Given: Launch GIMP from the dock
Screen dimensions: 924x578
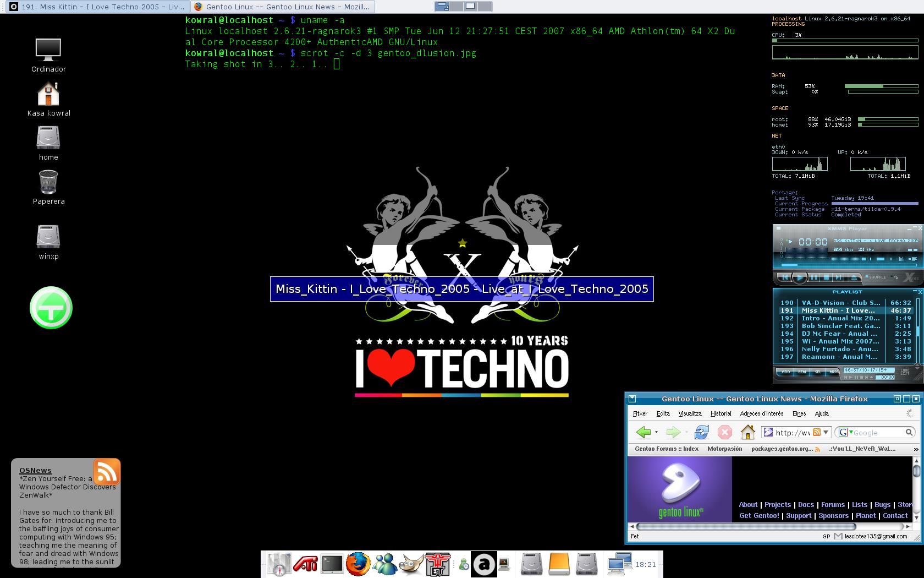Looking at the screenshot, I should click(x=411, y=564).
